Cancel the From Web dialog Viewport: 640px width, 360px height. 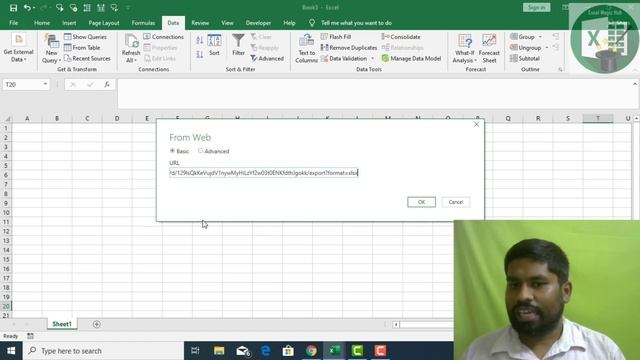(x=456, y=202)
